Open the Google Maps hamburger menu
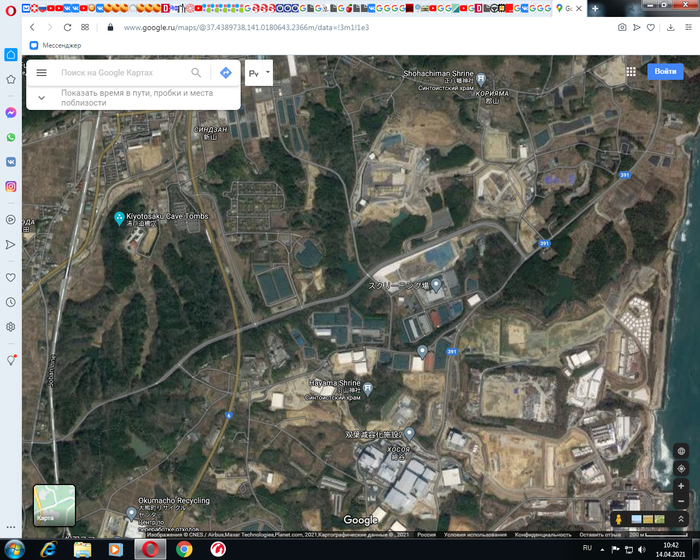This screenshot has height=560, width=700. (x=42, y=72)
